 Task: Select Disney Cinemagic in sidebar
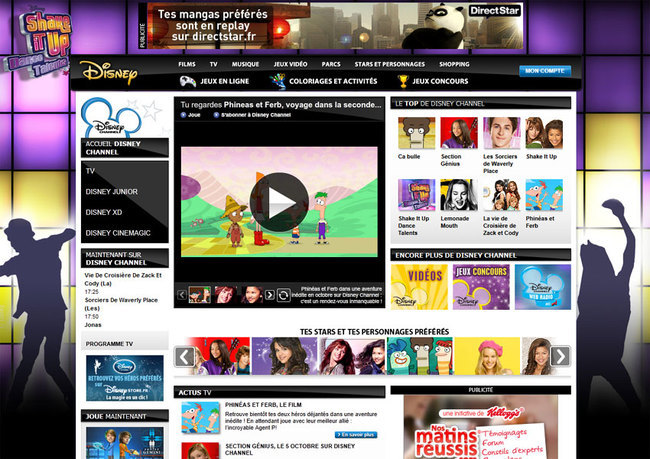click(118, 233)
